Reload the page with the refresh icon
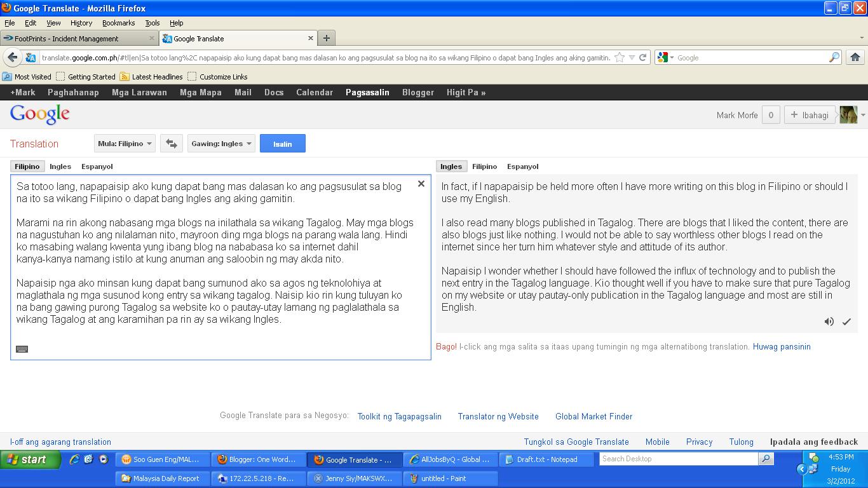The height and width of the screenshot is (488, 868). (641, 57)
